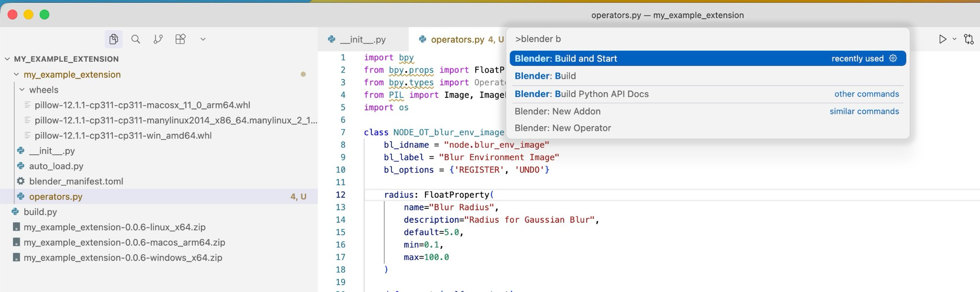Select Blender: New Operator command
Image resolution: width=980 pixels, height=292 pixels.
point(708,128)
